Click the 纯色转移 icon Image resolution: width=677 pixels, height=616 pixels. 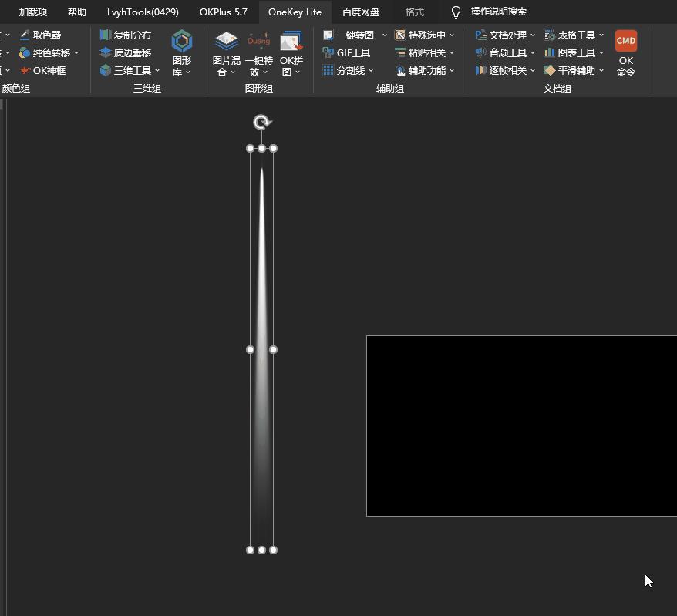click(25, 52)
